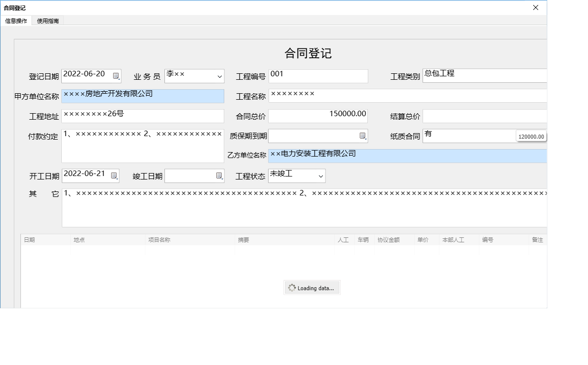Select the 合同总价 amount field

click(x=318, y=116)
